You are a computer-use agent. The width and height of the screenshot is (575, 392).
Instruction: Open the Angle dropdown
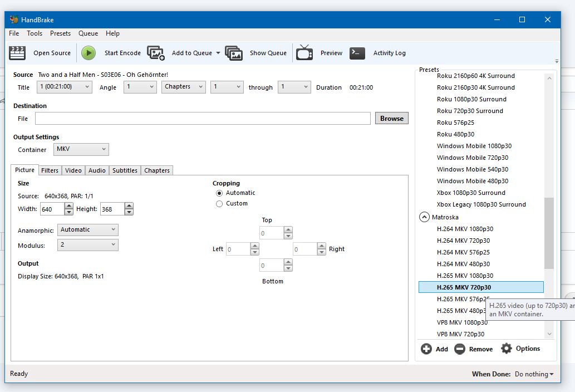pyautogui.click(x=140, y=87)
